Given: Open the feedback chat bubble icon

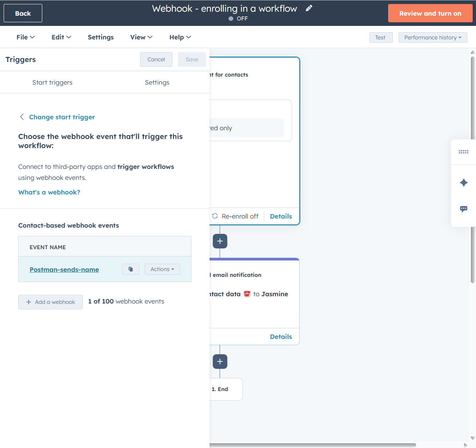Looking at the screenshot, I should (x=463, y=209).
